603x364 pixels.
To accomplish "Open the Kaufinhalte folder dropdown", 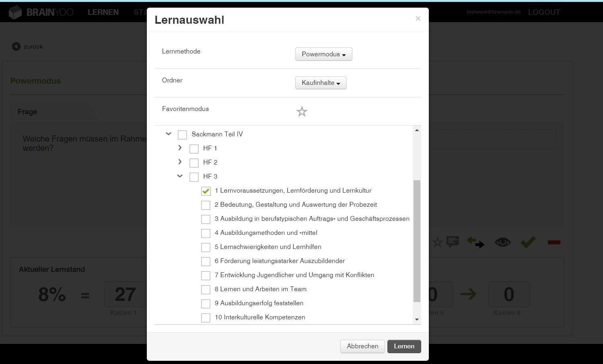I will pyautogui.click(x=321, y=83).
